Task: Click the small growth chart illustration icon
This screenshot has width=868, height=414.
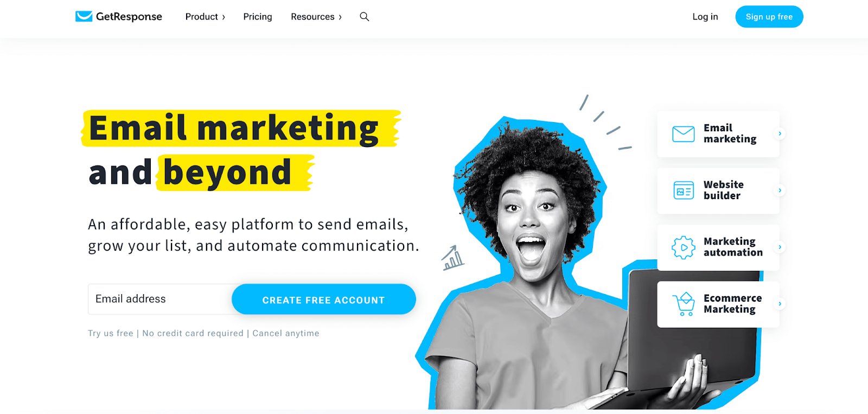Action: coord(452,258)
